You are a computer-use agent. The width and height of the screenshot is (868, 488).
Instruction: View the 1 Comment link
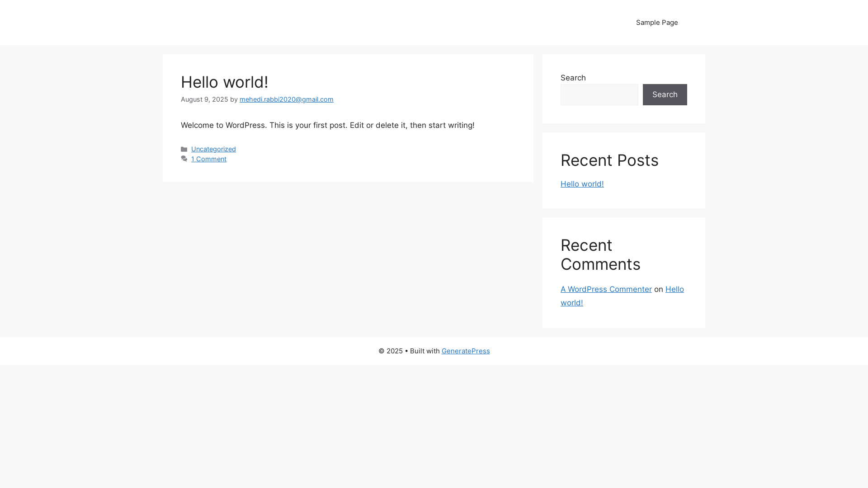[x=208, y=159]
